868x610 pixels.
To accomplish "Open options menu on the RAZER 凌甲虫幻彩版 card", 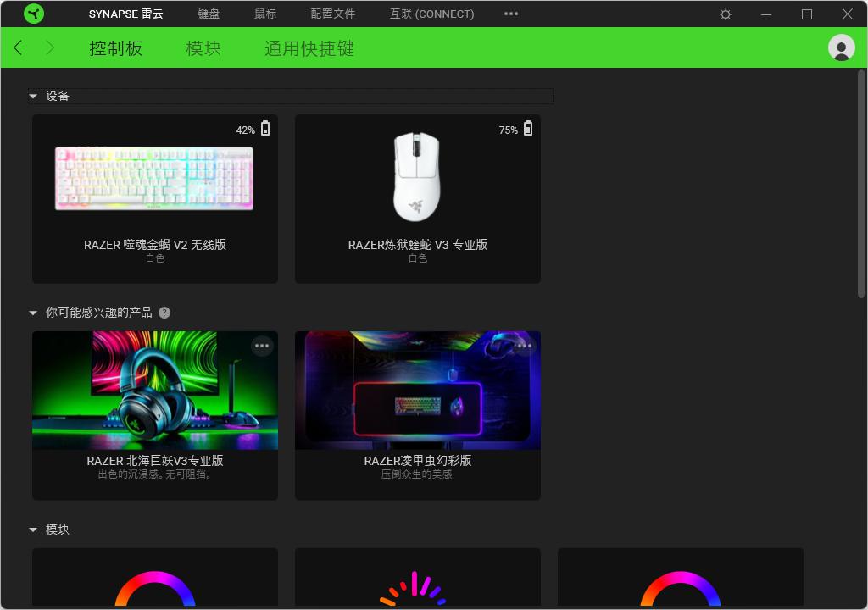I will [x=524, y=346].
